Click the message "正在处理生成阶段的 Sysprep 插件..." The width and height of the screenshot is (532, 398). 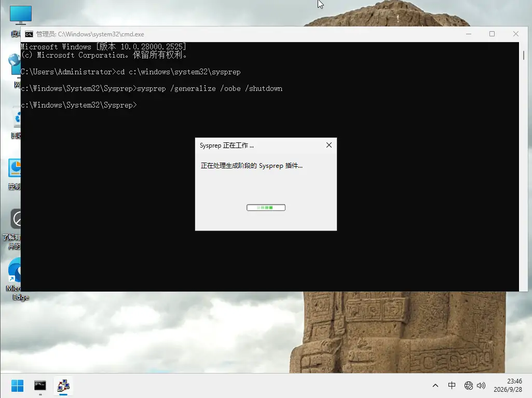coord(251,166)
